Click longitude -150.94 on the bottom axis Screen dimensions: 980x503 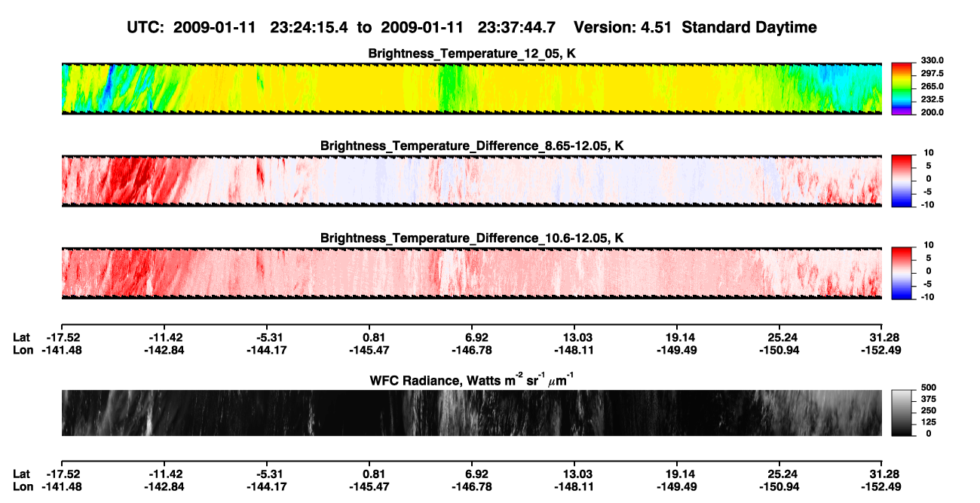[x=781, y=486]
